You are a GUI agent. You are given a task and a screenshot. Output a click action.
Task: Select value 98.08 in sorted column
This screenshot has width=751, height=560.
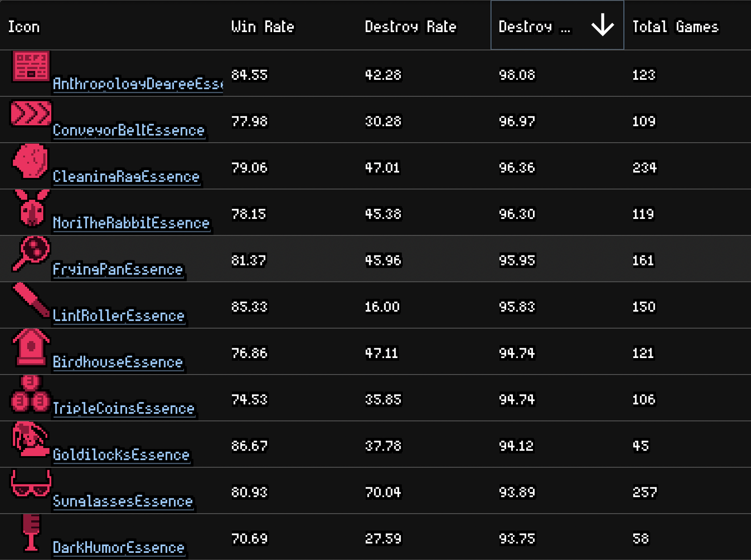coord(517,74)
